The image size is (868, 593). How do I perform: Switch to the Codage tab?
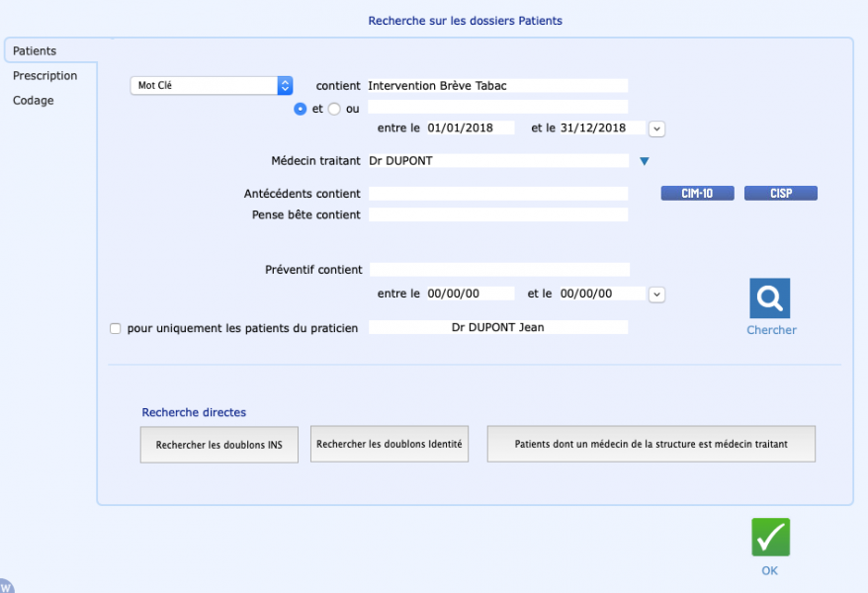pyautogui.click(x=34, y=101)
